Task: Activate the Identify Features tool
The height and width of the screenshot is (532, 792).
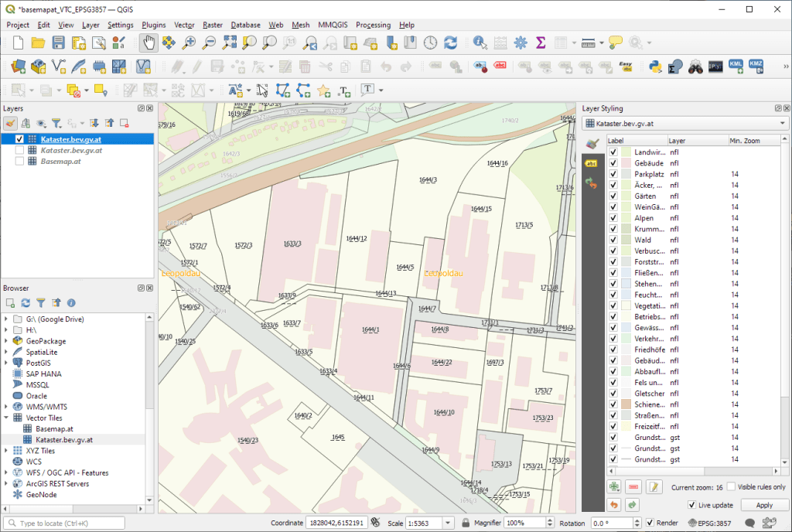Action: pyautogui.click(x=480, y=43)
